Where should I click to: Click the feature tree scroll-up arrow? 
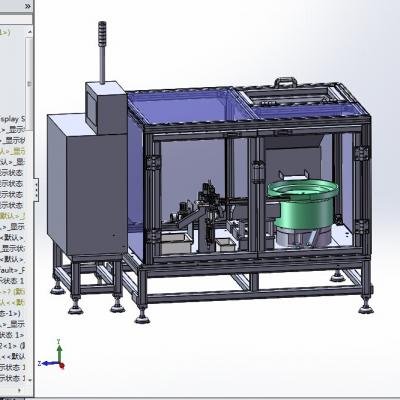[29, 32]
